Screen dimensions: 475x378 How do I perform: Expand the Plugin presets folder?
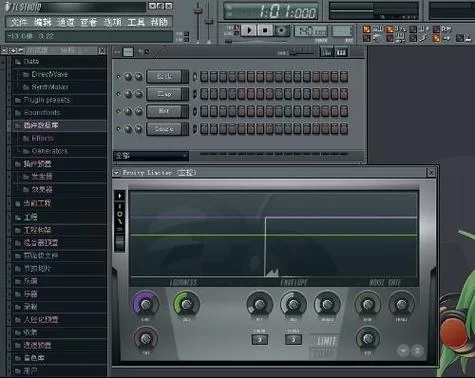[47, 100]
